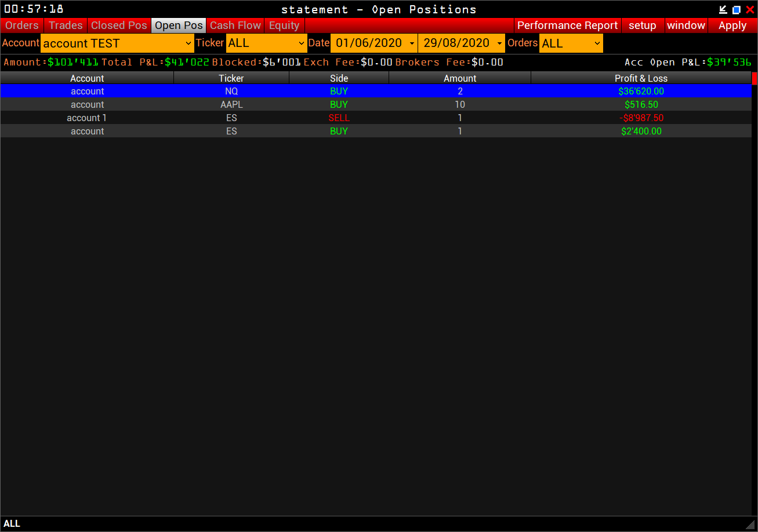This screenshot has height=532, width=758.
Task: Open the Account dropdown
Action: [118, 43]
